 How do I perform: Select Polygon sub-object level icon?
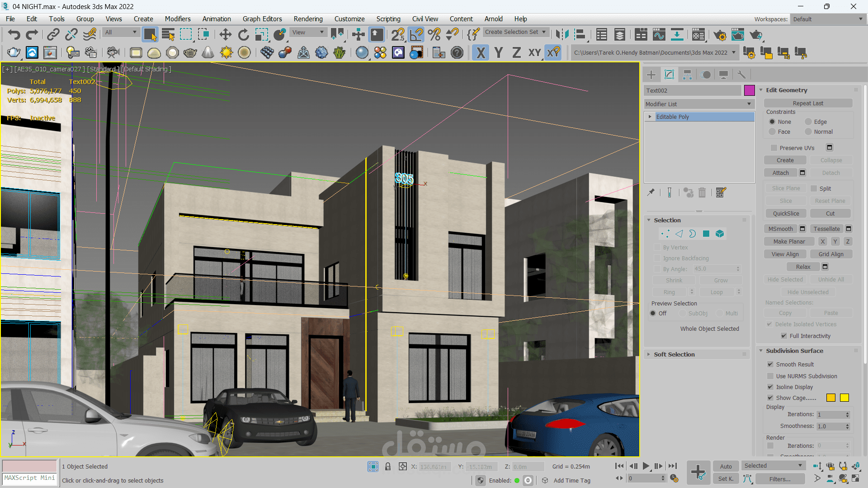pyautogui.click(x=706, y=234)
